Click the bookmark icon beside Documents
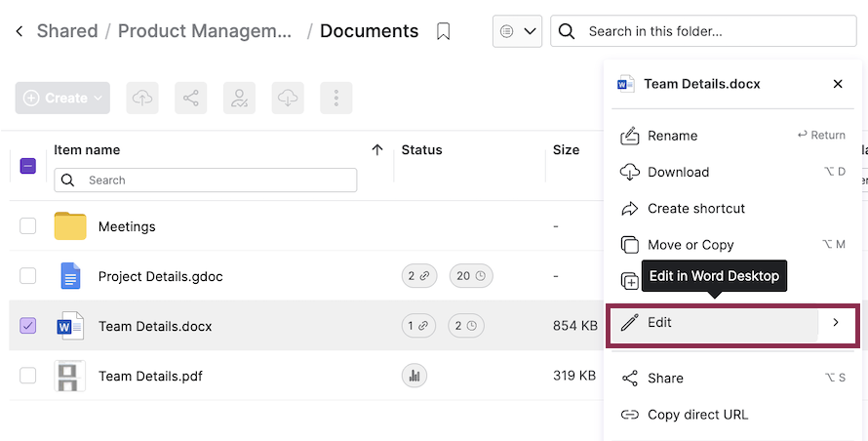 [443, 31]
